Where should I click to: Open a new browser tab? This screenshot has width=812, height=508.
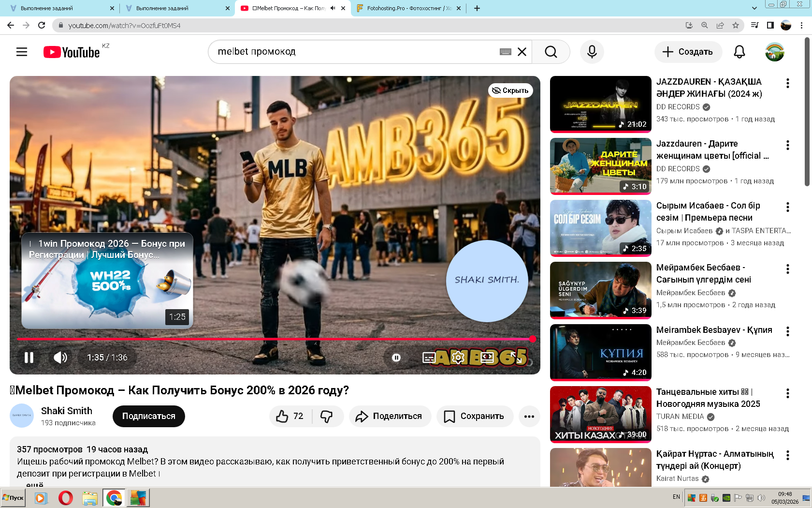pos(477,8)
